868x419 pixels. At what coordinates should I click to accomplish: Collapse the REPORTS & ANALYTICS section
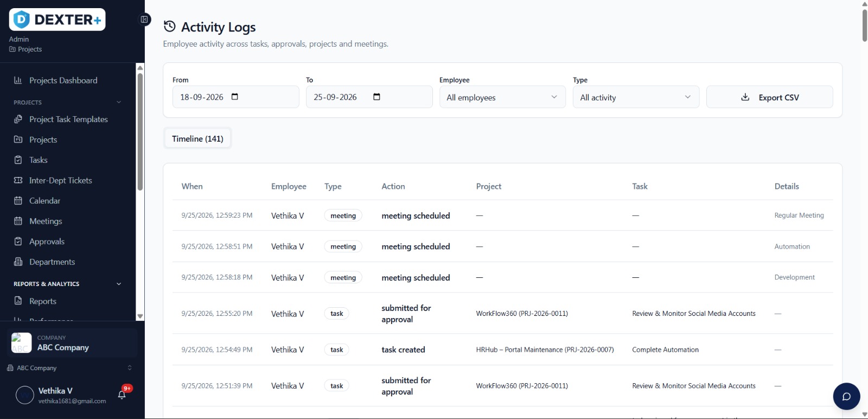click(x=119, y=284)
